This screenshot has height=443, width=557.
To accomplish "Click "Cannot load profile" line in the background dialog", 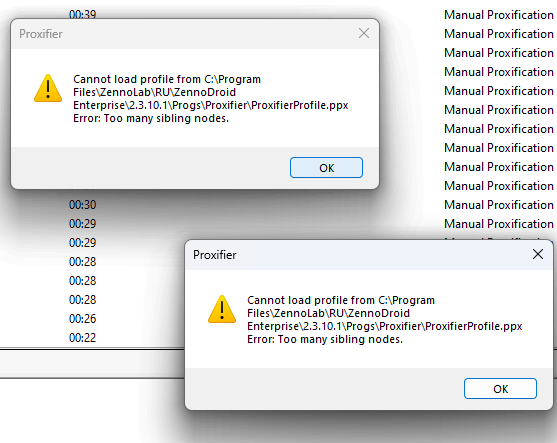I will (167, 79).
